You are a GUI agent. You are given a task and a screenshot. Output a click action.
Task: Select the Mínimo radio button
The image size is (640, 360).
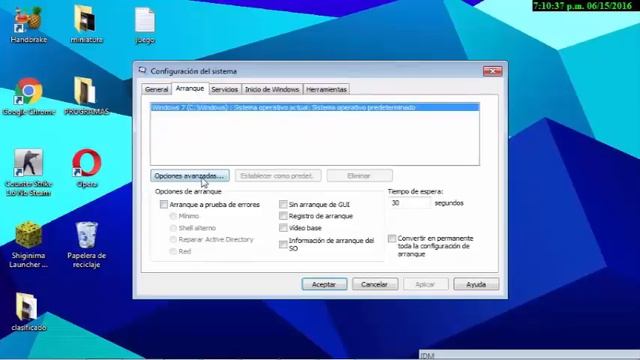coord(173,216)
